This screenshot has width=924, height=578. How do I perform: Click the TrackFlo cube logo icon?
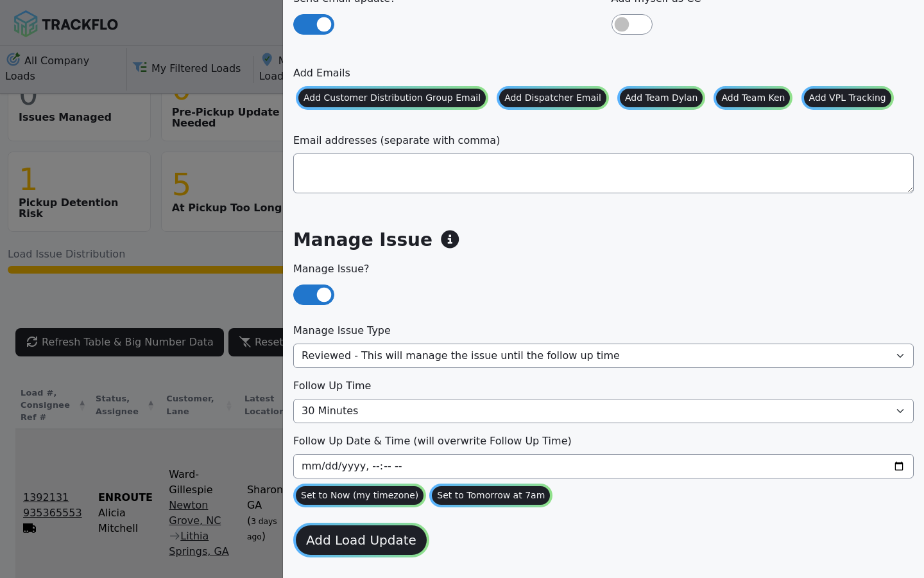tap(26, 24)
